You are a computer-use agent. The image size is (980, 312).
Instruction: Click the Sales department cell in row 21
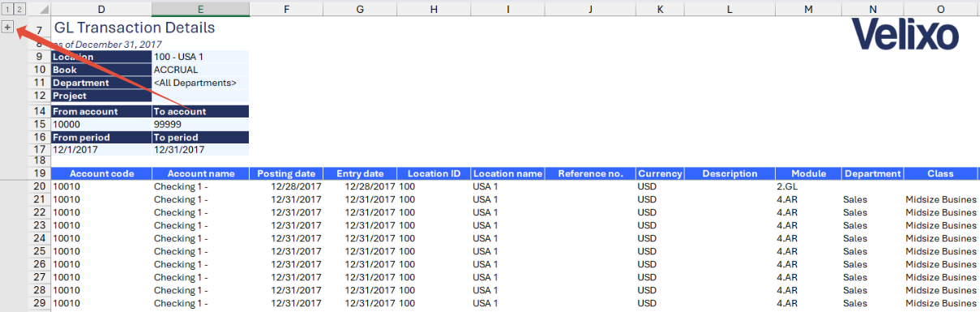click(872, 199)
